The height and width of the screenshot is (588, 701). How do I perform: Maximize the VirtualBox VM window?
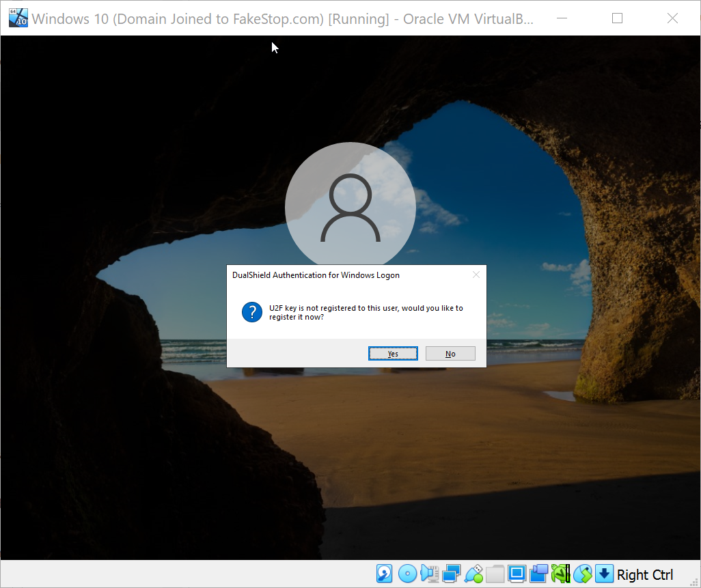coord(617,18)
